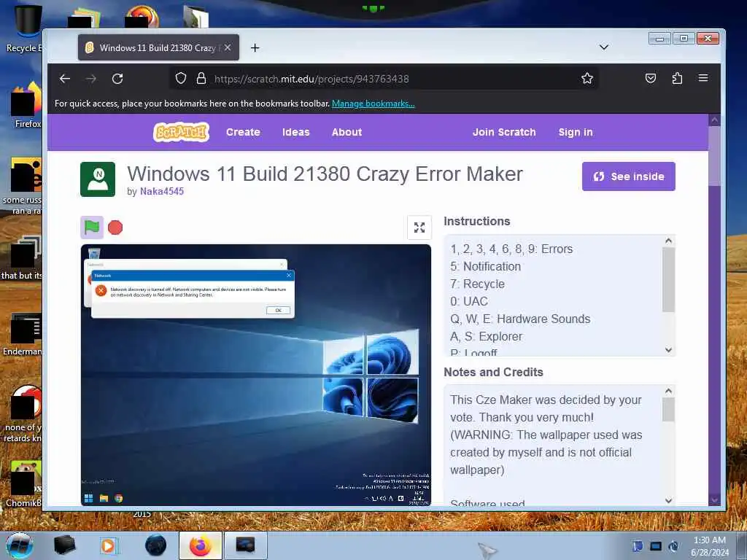Image resolution: width=747 pixels, height=560 pixels.
Task: Click the Instructions scrollbar thumb
Action: [x=668, y=279]
